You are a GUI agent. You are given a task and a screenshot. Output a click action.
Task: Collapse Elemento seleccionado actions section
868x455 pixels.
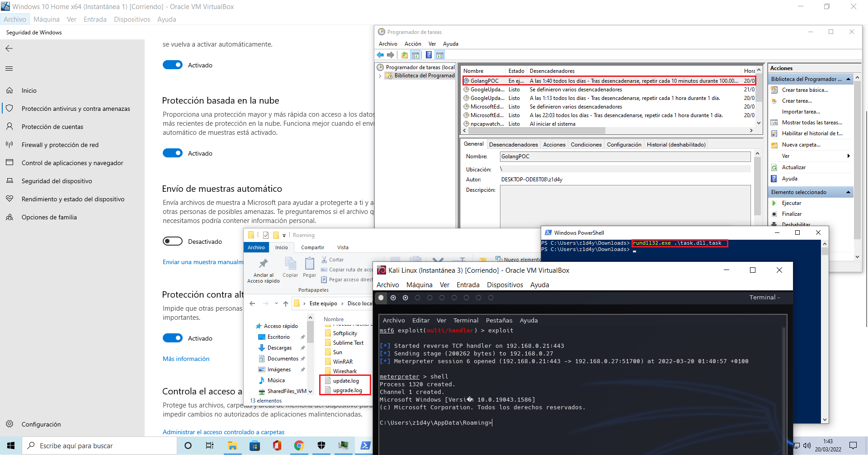pos(849,192)
